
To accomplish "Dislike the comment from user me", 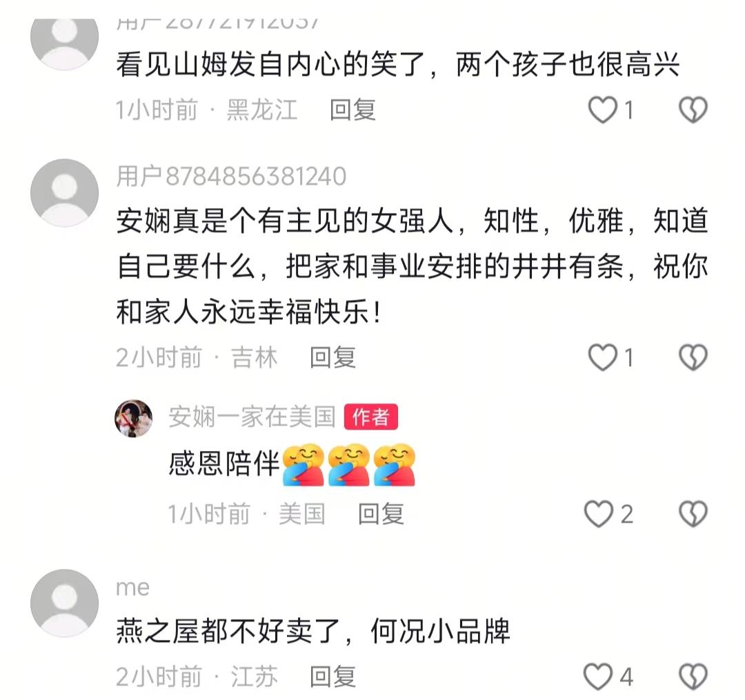I will pyautogui.click(x=693, y=677).
